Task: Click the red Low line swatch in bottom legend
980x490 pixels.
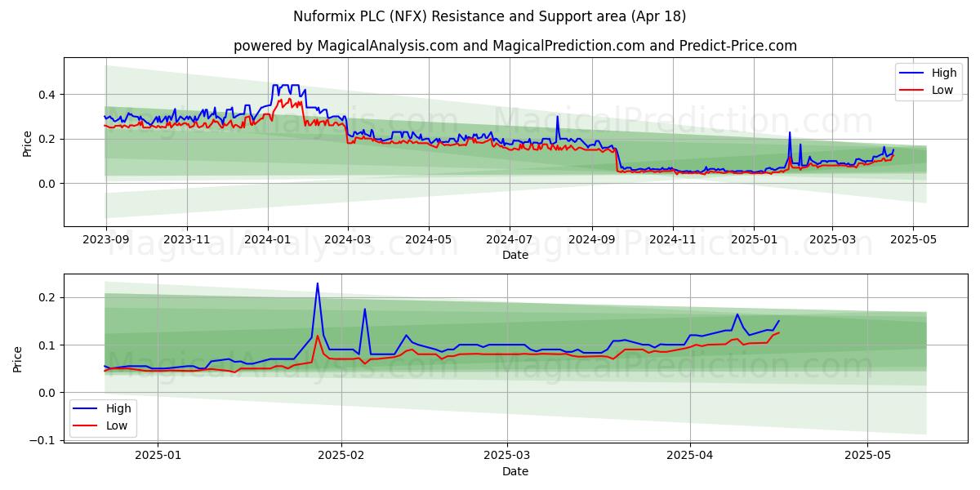Action: tap(87, 425)
